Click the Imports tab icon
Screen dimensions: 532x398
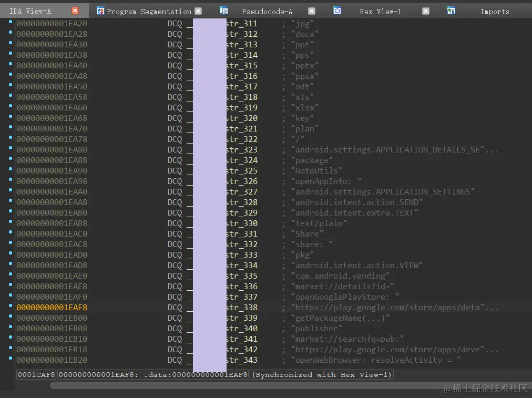[451, 11]
